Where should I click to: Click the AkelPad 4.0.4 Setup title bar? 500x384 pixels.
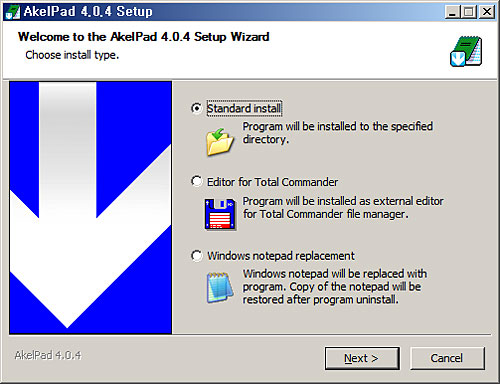tap(231, 12)
